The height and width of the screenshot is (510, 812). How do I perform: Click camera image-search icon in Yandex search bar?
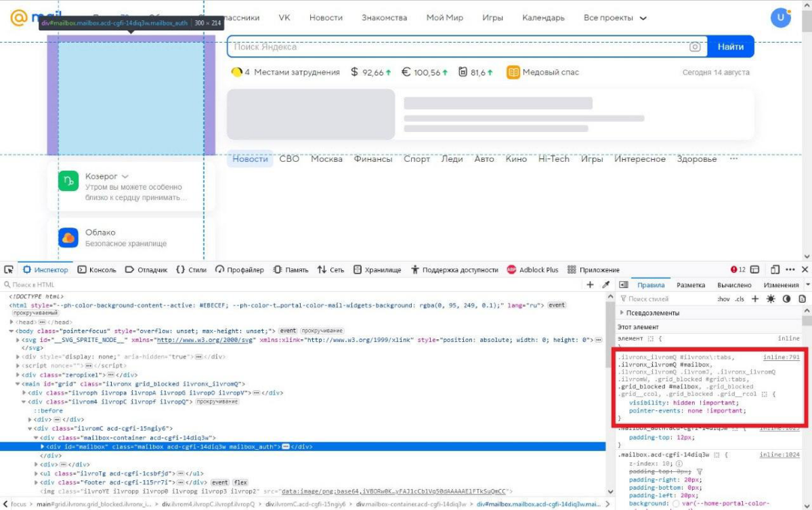pos(695,47)
